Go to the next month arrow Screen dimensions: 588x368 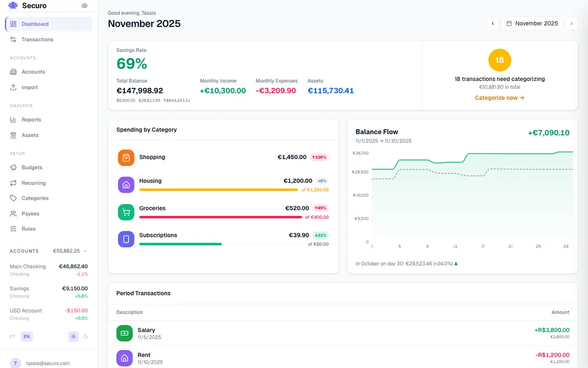pyautogui.click(x=571, y=23)
